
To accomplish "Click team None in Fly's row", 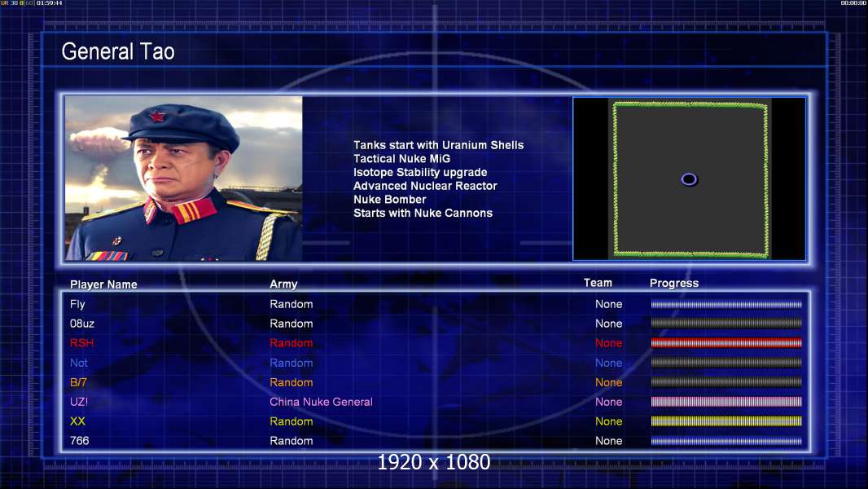I will (x=609, y=304).
